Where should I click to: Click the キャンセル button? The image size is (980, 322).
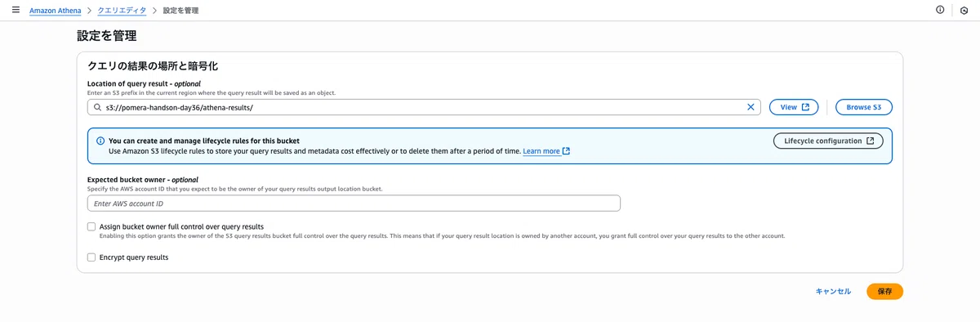pyautogui.click(x=833, y=291)
